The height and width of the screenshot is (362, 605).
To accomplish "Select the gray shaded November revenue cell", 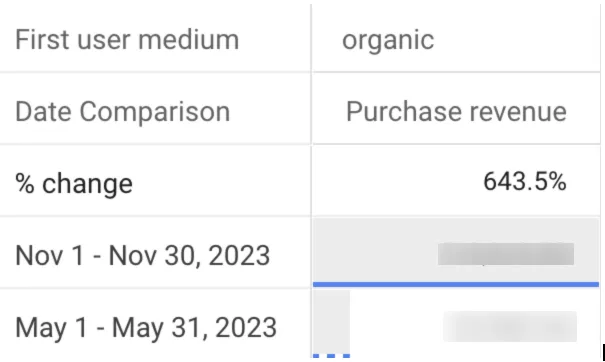I will pyautogui.click(x=456, y=250).
